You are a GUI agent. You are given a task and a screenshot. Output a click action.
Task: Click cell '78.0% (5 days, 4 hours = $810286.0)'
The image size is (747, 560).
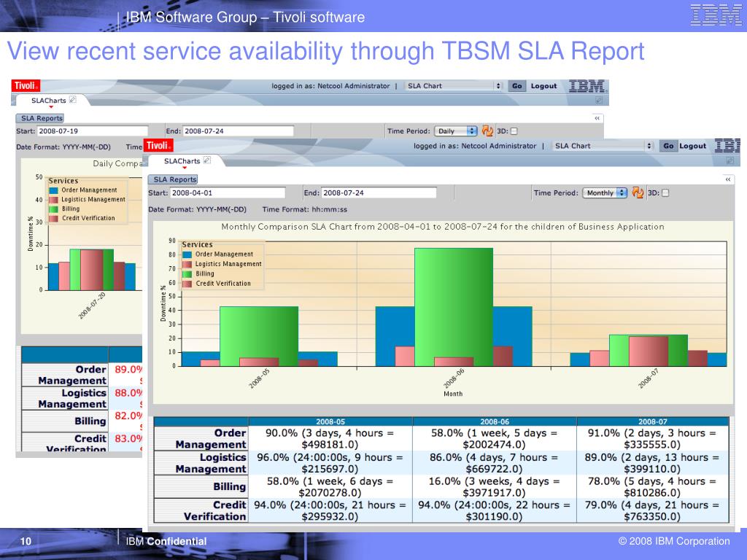click(x=653, y=486)
